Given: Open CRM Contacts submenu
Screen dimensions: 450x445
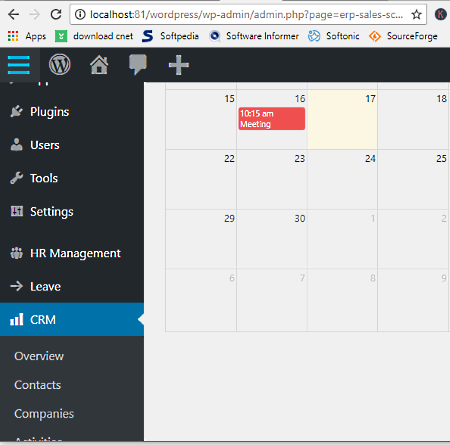Looking at the screenshot, I should point(38,385).
